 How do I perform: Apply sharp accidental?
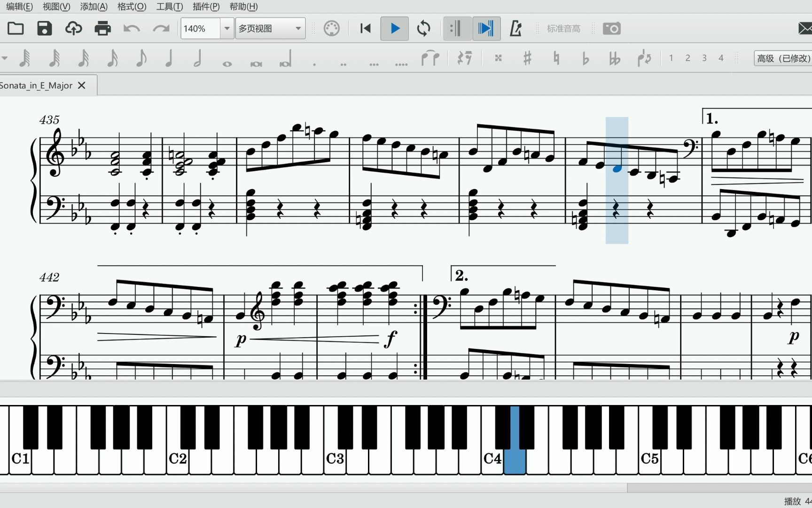click(528, 58)
